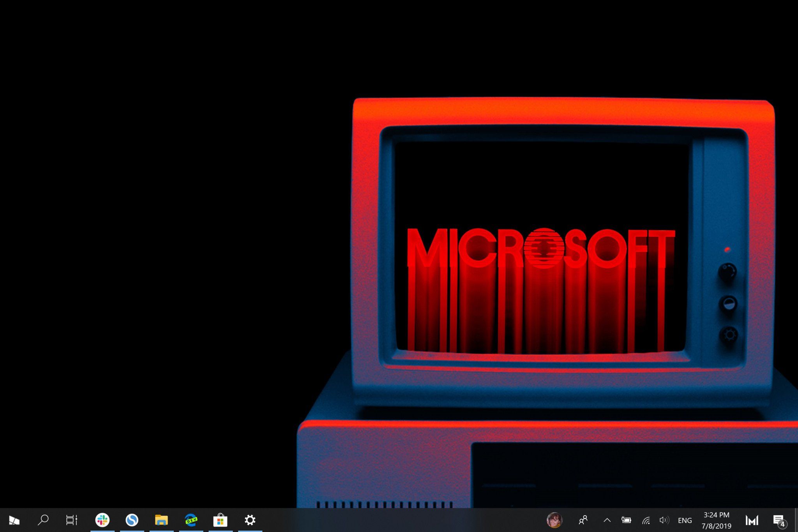Open taskbar Search magnifier

coord(43,520)
